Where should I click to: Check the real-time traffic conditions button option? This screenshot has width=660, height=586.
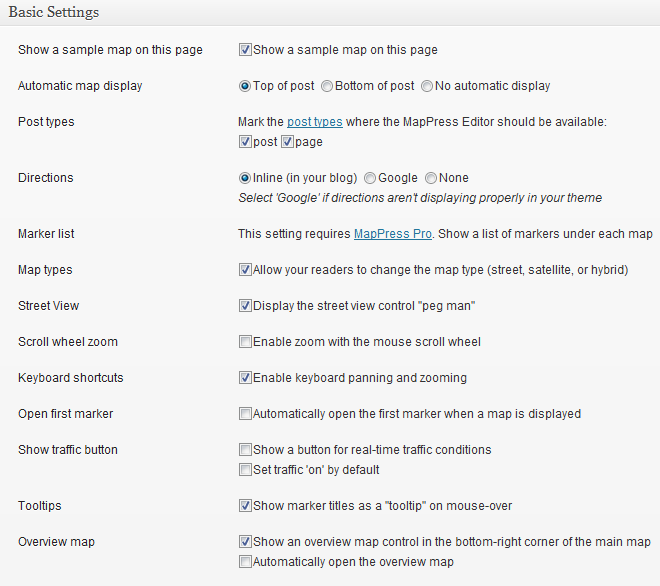tap(245, 450)
